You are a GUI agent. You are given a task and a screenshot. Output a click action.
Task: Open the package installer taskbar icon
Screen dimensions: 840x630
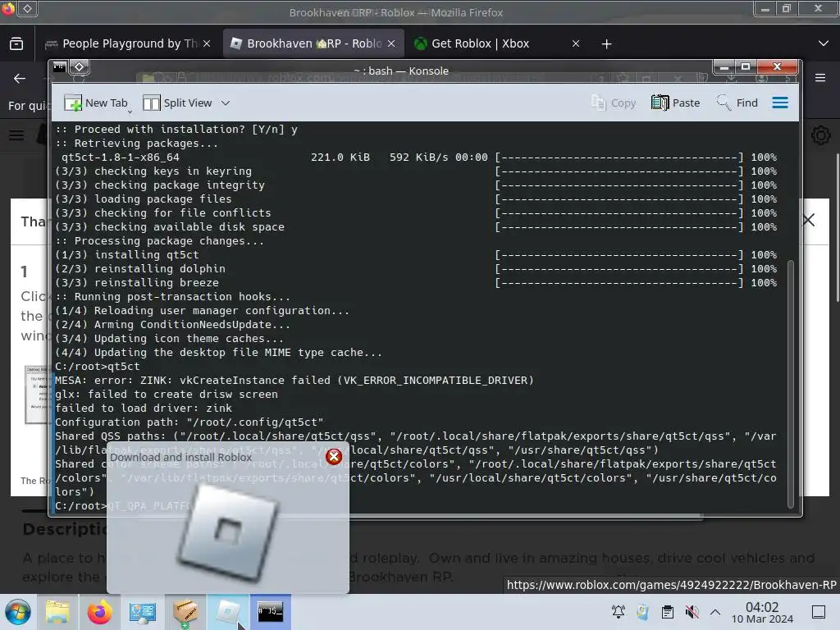click(x=185, y=612)
